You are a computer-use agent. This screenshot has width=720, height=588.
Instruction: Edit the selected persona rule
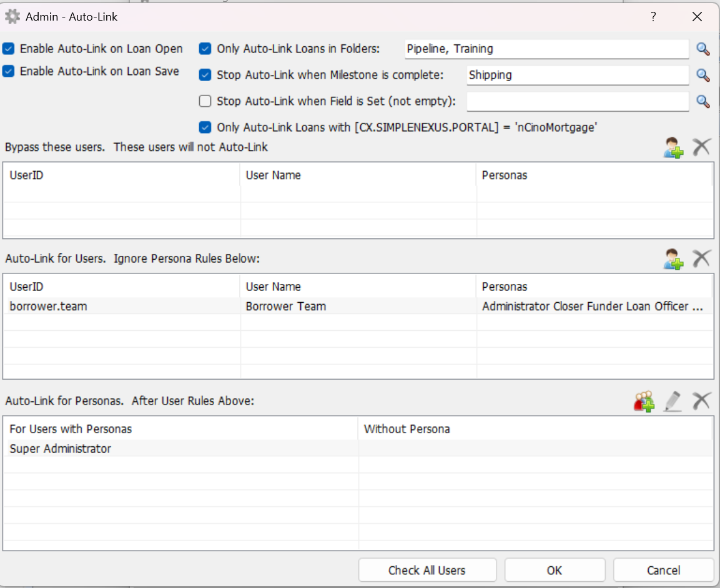[673, 401]
